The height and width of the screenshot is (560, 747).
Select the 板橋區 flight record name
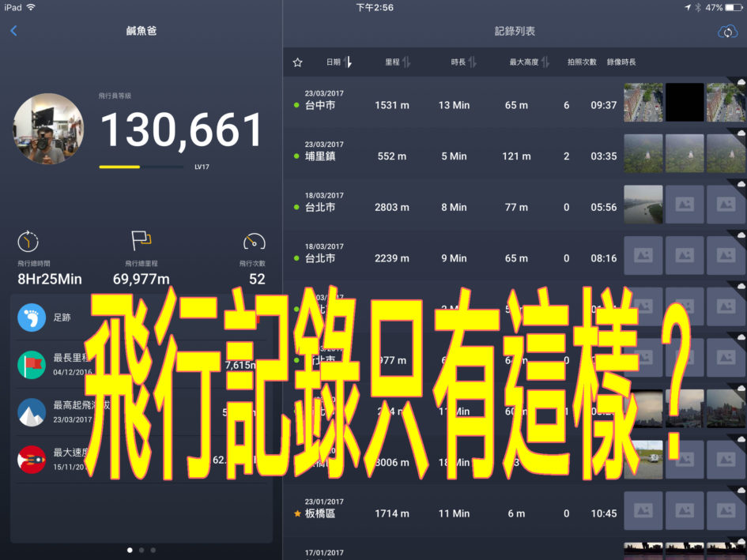320,513
